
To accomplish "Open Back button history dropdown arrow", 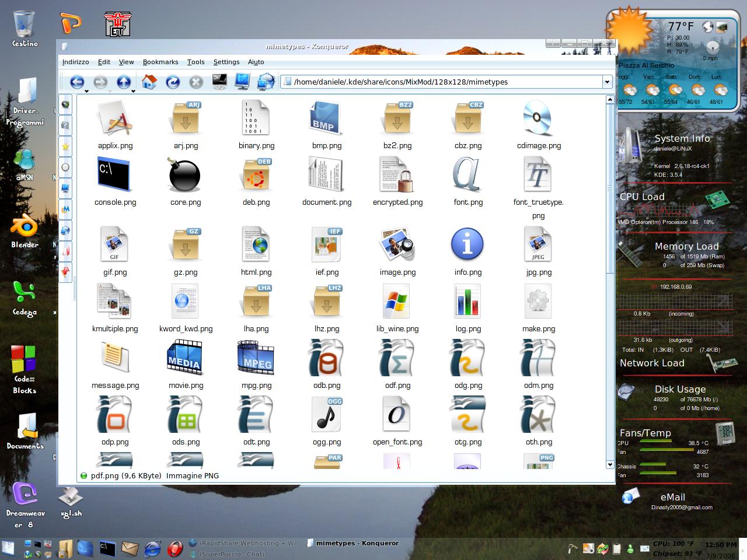I will tap(86, 91).
